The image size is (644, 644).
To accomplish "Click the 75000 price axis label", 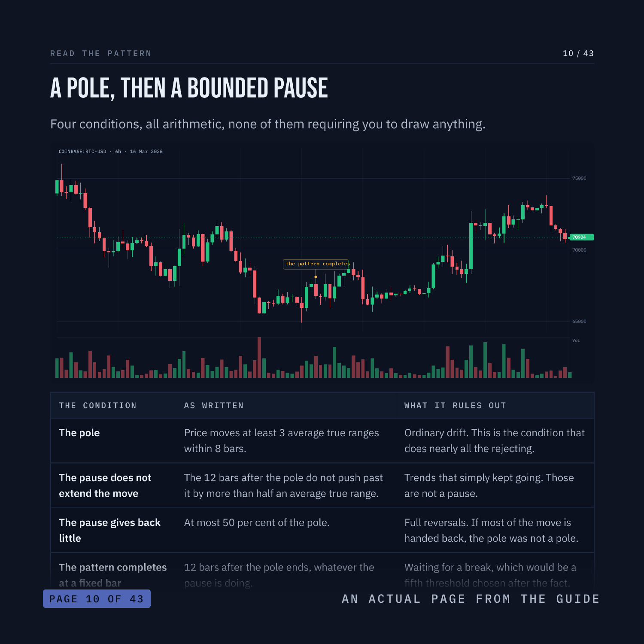I will [x=579, y=178].
